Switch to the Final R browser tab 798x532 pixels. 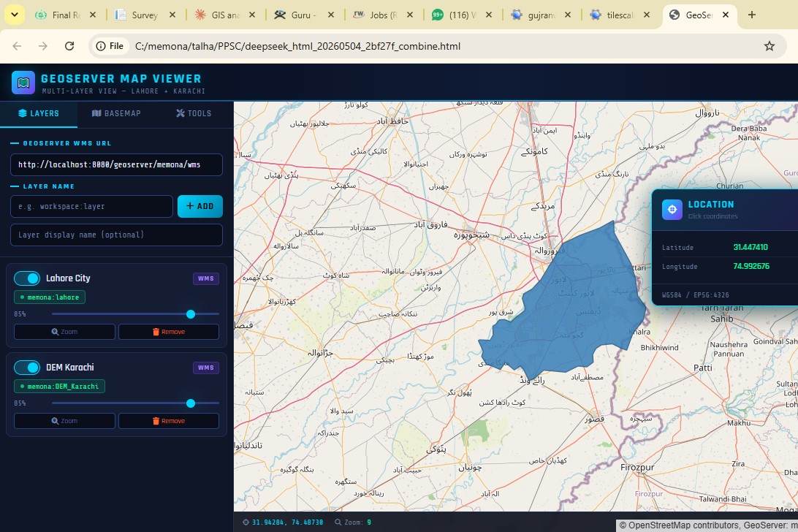[66, 15]
